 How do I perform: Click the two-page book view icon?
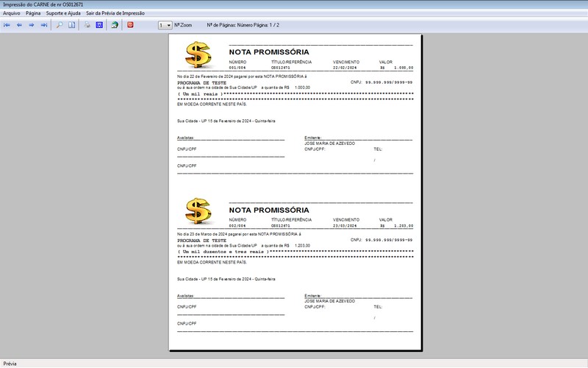click(x=71, y=25)
